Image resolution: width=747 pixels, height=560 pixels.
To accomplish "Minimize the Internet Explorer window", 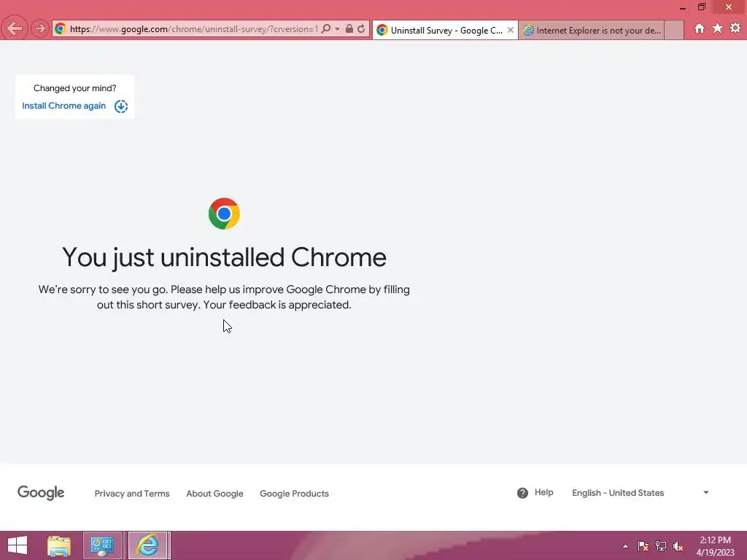I will pos(683,7).
